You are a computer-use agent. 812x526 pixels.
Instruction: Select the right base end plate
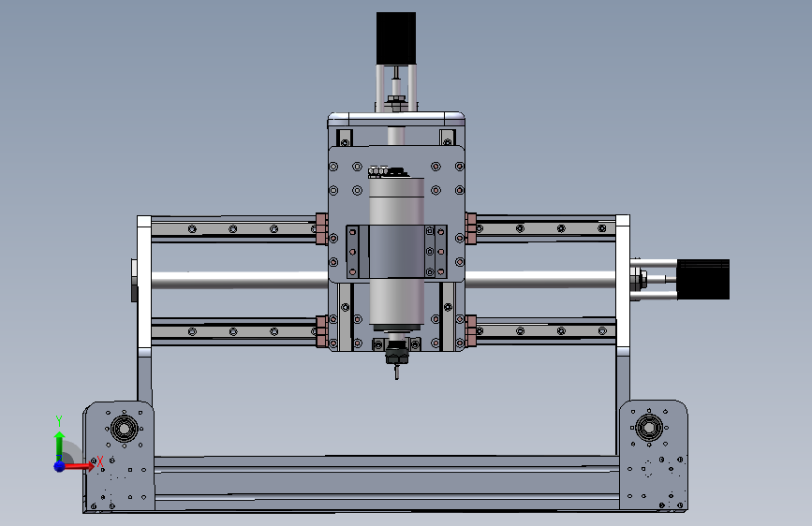coord(654,456)
